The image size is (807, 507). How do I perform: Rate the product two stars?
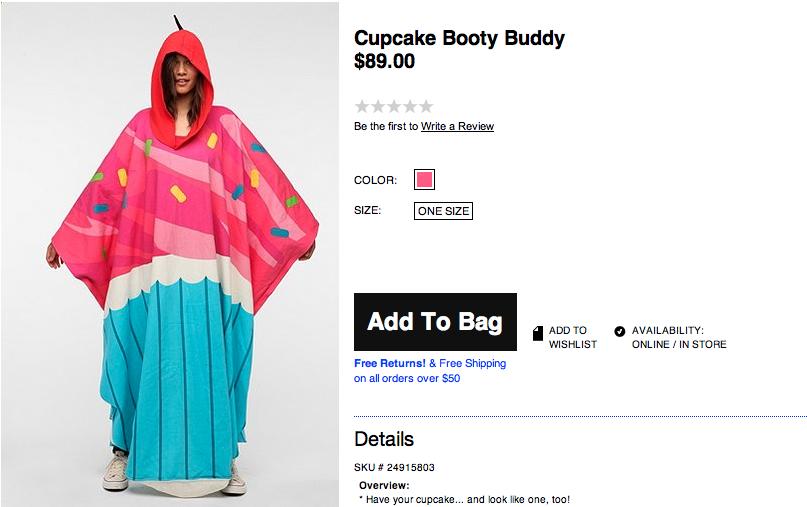pos(378,106)
